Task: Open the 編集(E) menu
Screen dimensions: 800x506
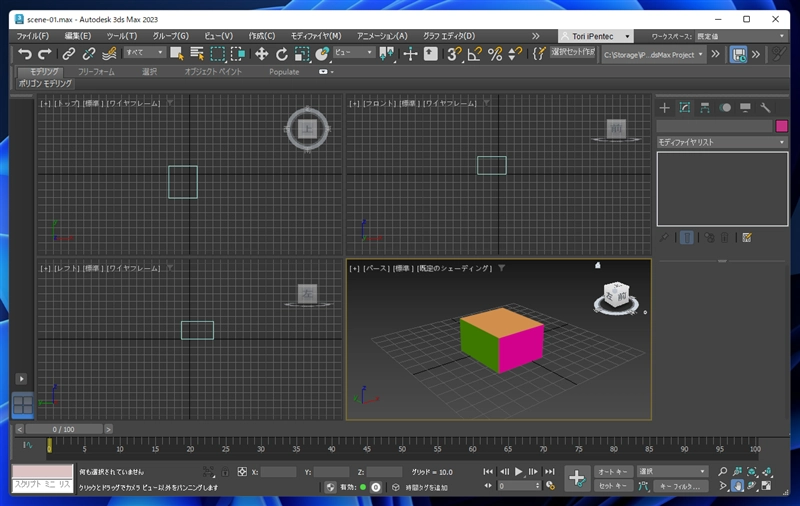Action: [x=78, y=36]
